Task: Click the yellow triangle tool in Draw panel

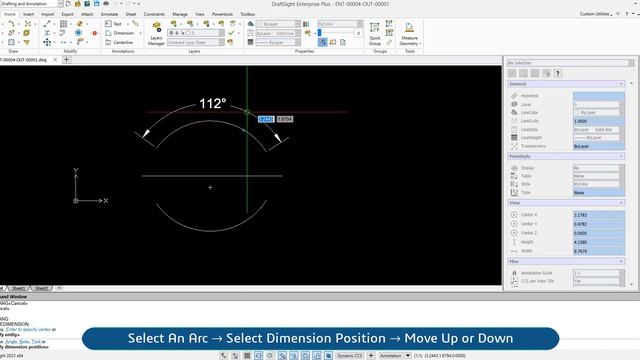Action: click(x=27, y=42)
